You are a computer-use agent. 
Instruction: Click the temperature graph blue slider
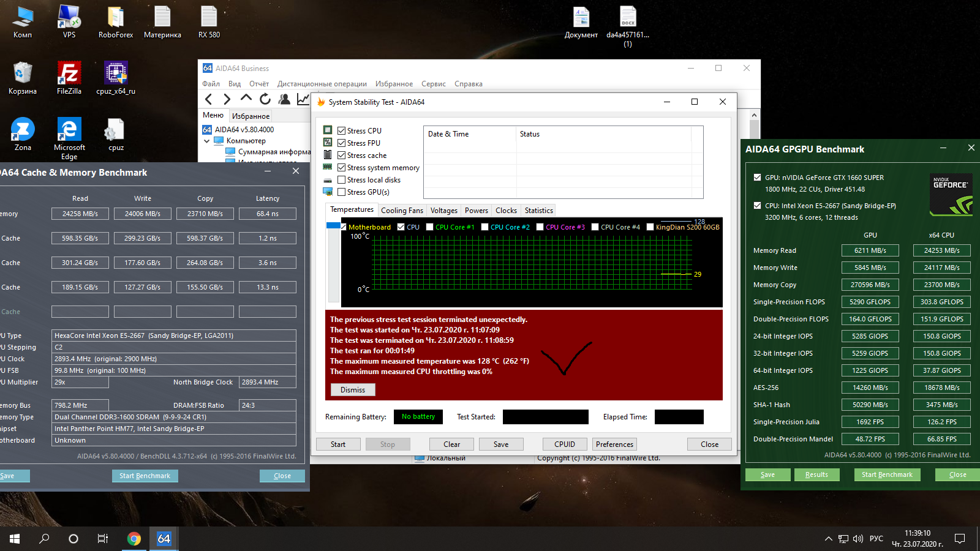point(333,226)
